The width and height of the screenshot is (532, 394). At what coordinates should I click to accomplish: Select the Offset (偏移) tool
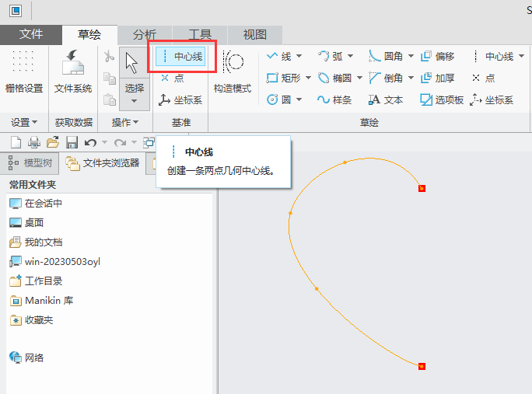point(437,56)
